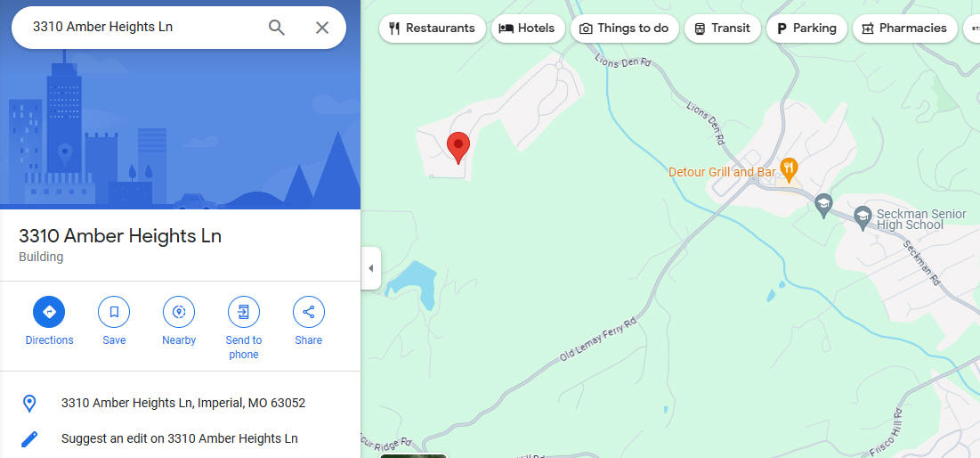This screenshot has width=980, height=458.
Task: Filter map by Restaurants
Action: (432, 29)
